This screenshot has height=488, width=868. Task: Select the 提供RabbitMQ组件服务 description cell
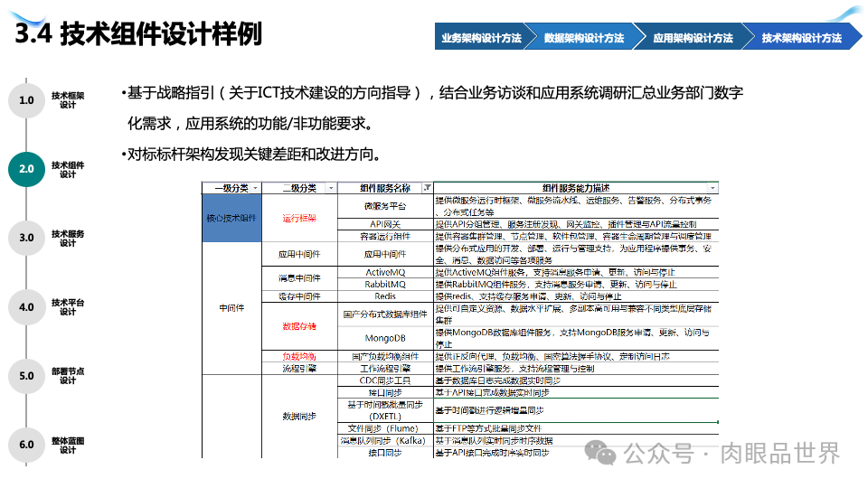(x=576, y=284)
